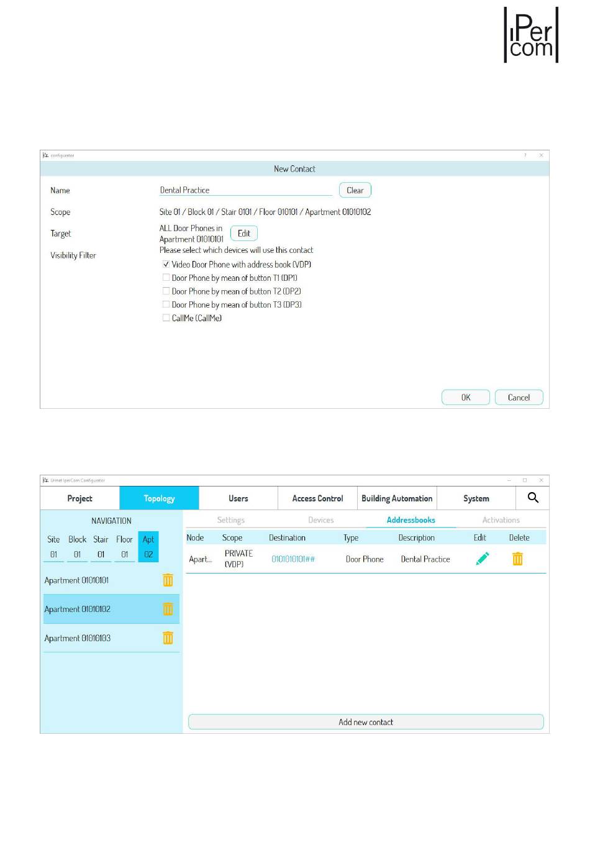Click Add new contact button
Image resolution: width=590 pixels, height=868 pixels.
(x=366, y=722)
